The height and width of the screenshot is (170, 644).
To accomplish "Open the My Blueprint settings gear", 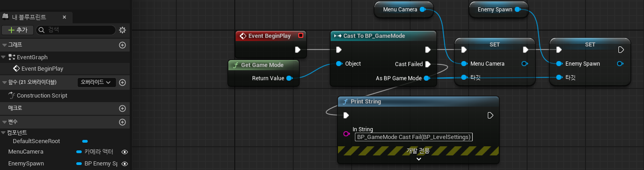I will (x=122, y=30).
